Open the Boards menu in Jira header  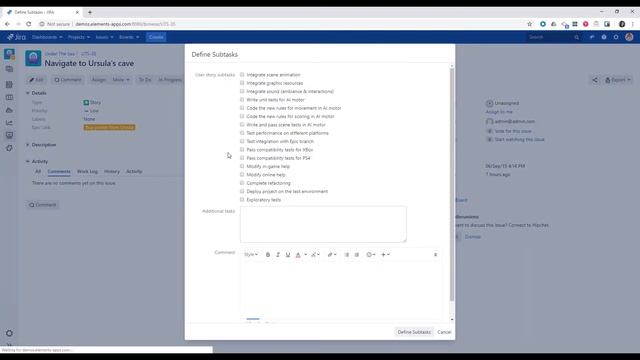click(x=129, y=37)
